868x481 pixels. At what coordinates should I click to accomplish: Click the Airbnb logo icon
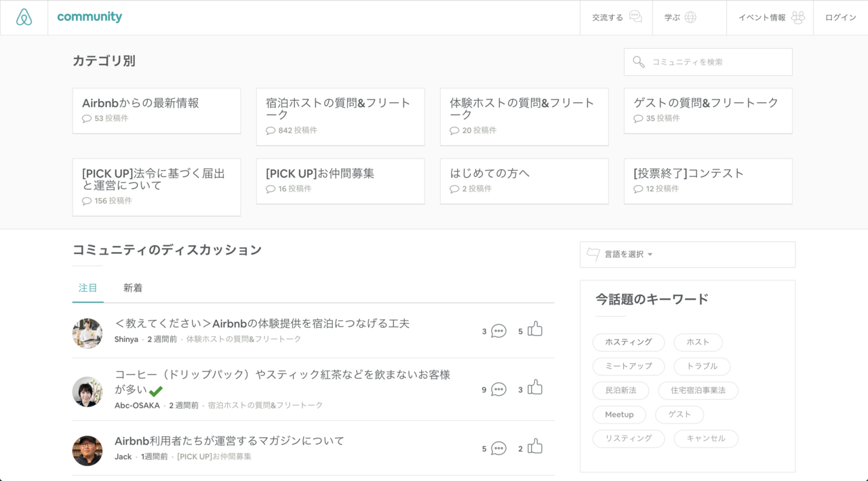click(x=24, y=18)
